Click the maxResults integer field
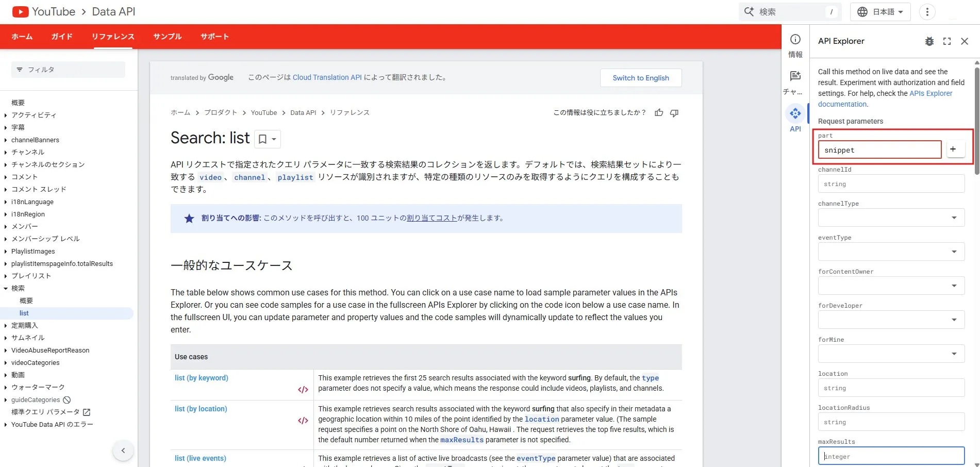Image resolution: width=980 pixels, height=467 pixels. [891, 456]
